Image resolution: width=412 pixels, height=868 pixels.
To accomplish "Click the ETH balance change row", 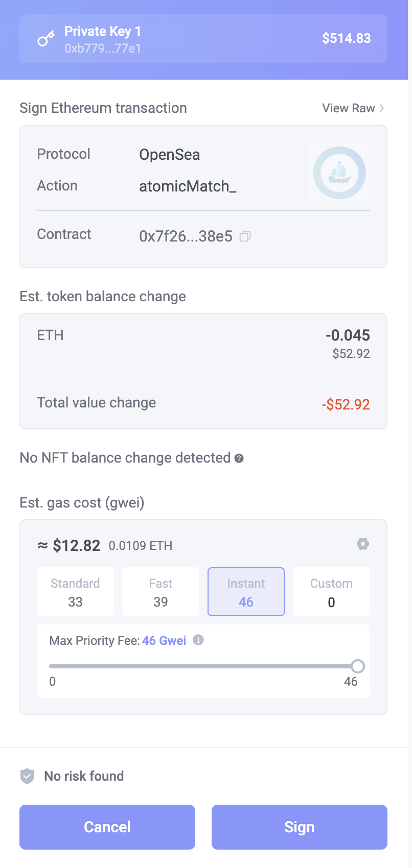I will tap(203, 344).
